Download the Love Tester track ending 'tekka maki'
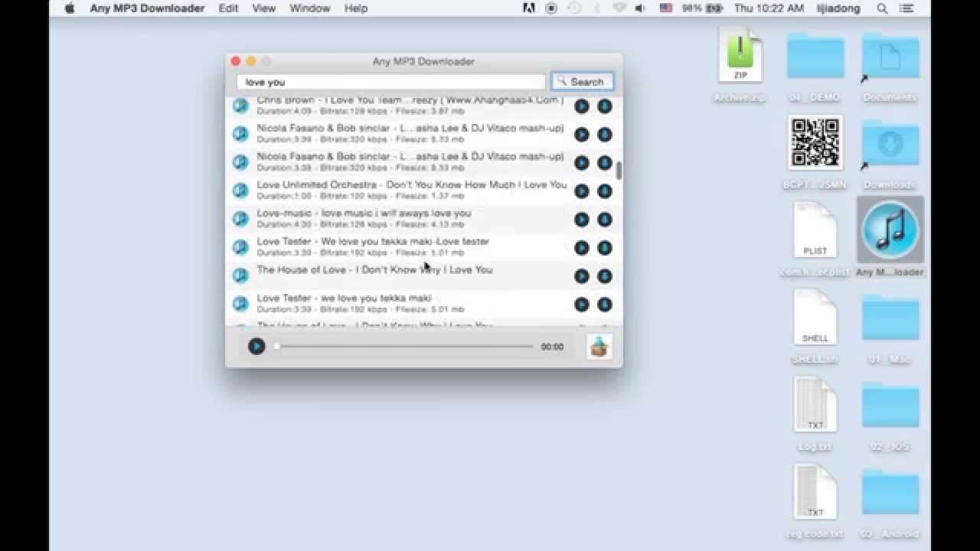The width and height of the screenshot is (980, 551). click(605, 305)
